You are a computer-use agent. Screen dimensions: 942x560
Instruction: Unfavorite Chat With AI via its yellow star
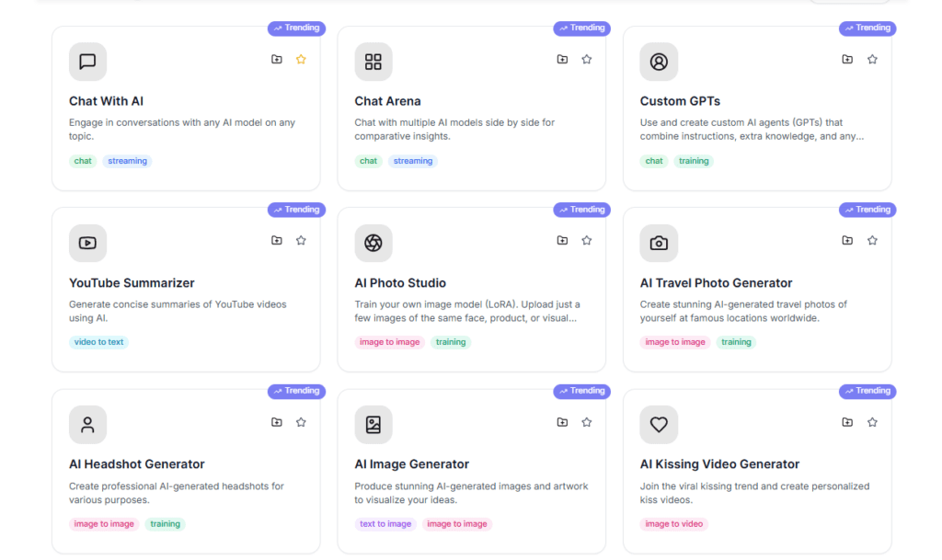[x=301, y=58]
